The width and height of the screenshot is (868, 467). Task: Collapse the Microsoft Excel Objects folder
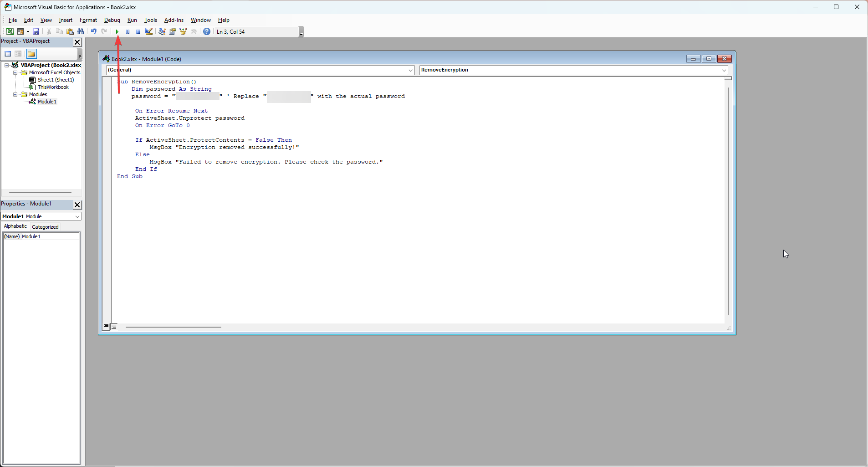point(15,72)
